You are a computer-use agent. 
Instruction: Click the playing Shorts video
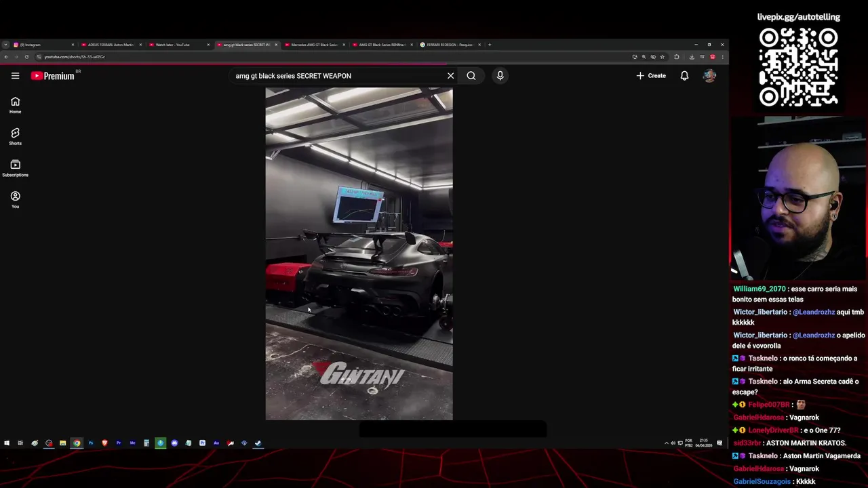tap(359, 253)
